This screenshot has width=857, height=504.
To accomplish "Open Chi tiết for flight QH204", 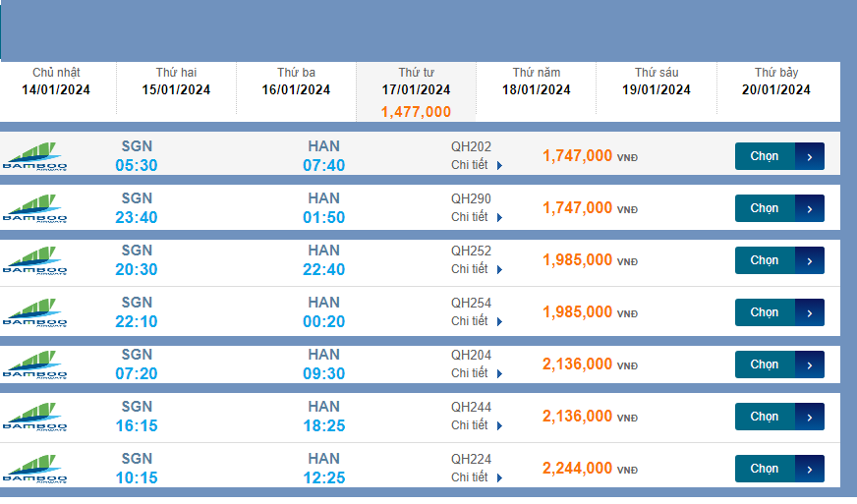I will [x=477, y=373].
